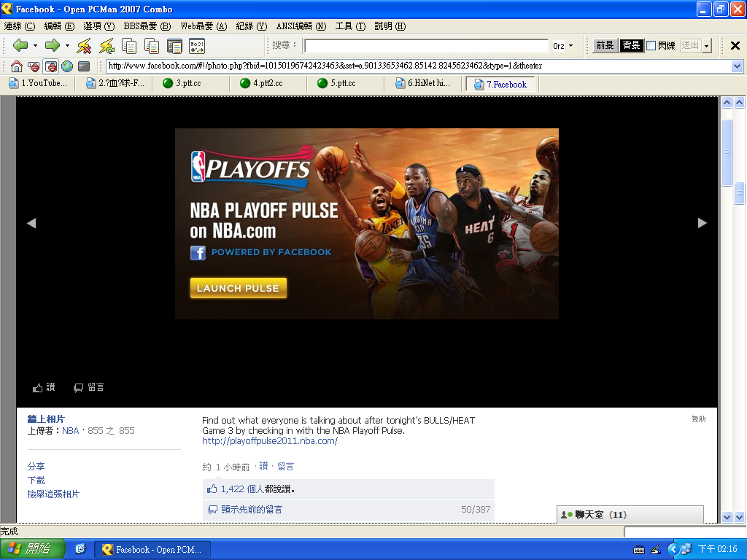
Task: Select the 7.Facebook tab
Action: point(500,85)
